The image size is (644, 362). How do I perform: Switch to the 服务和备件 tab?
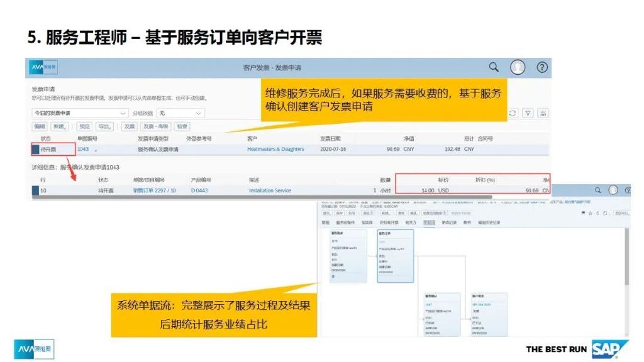[x=345, y=222]
